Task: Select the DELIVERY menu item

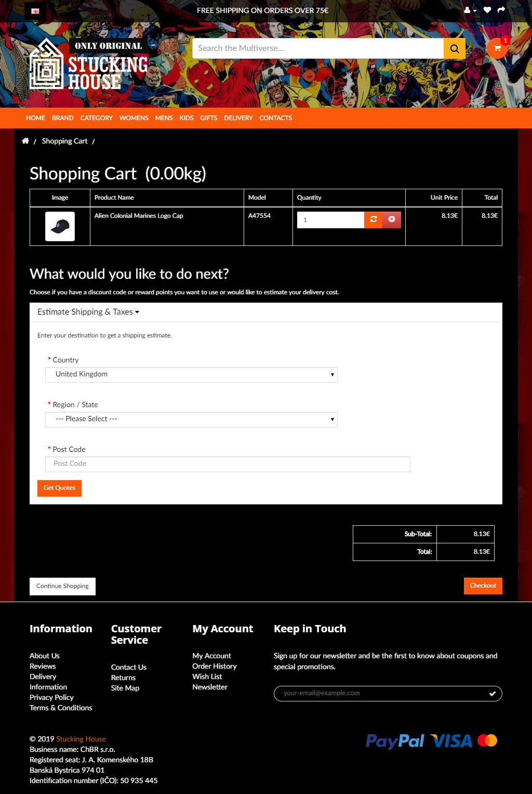Action: point(238,118)
